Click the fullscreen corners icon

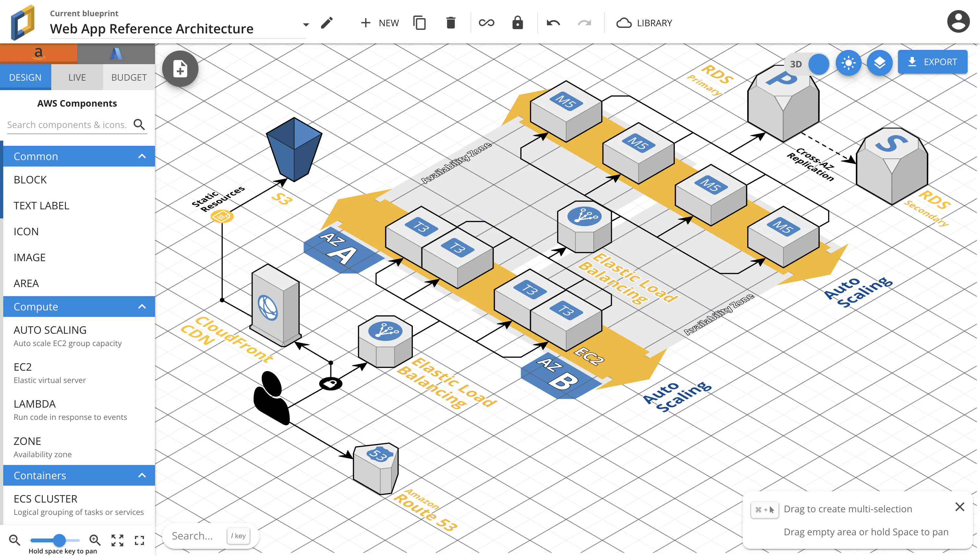pyautogui.click(x=139, y=540)
